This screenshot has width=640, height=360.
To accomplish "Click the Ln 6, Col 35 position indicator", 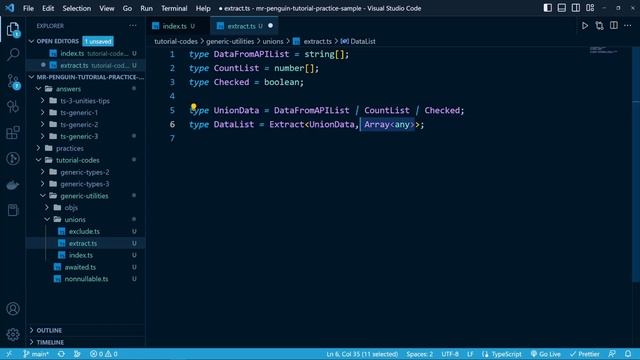I will tap(362, 354).
